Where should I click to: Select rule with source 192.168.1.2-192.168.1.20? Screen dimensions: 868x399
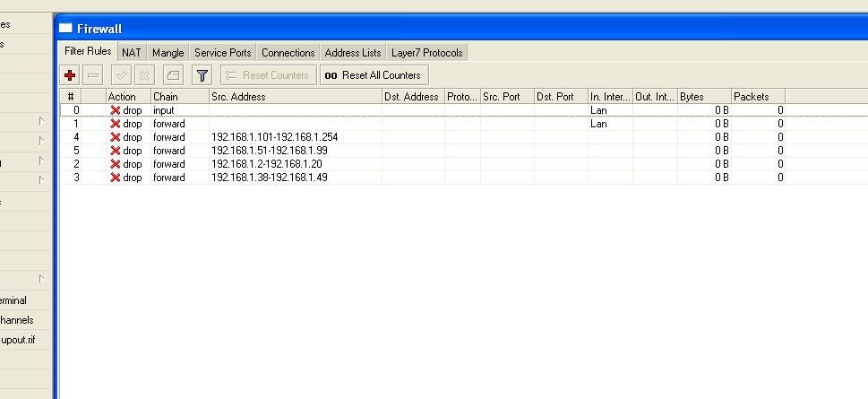click(x=267, y=164)
